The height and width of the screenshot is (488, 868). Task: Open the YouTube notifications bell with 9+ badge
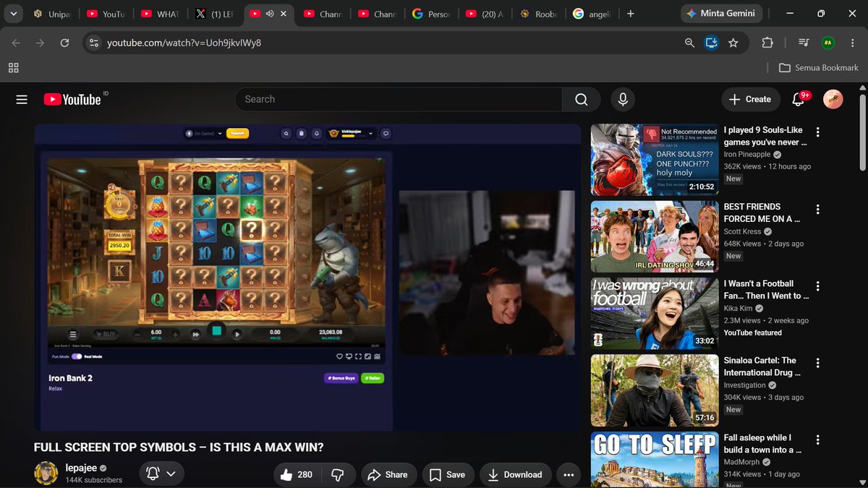tap(799, 99)
